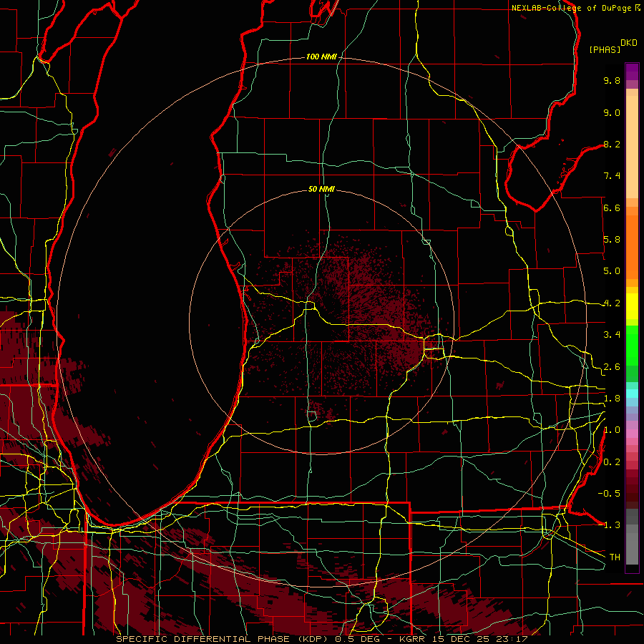Click the NEXLAB-College of DuPage header text
Image resolution: width=644 pixels, height=644 pixels.
[571, 8]
